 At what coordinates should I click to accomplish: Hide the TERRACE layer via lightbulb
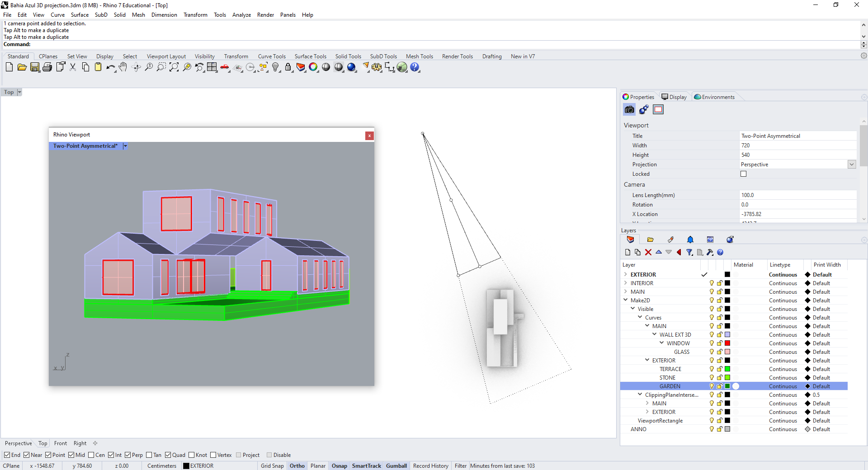click(x=712, y=369)
